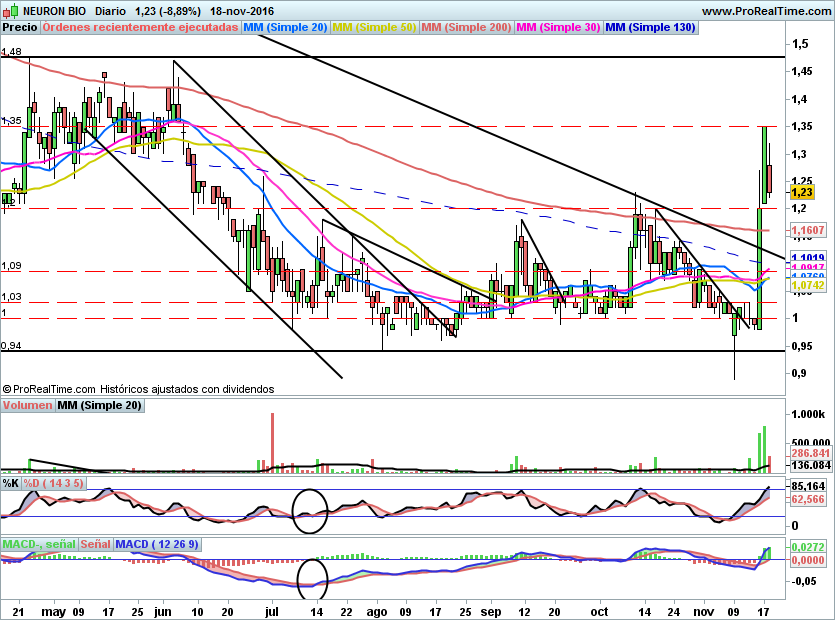Screen dimensions: 835x620
Task: Select the Precio panel label
Action: (x=19, y=28)
